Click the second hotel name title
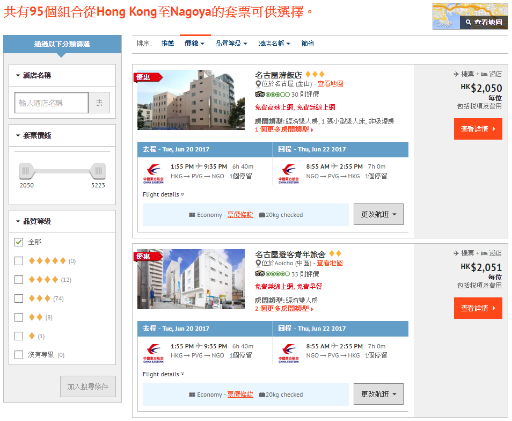The width and height of the screenshot is (512, 421). pyautogui.click(x=290, y=254)
